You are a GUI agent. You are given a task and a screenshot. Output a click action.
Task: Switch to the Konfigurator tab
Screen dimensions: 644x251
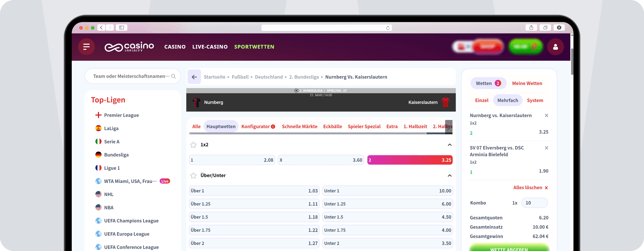[x=258, y=126]
